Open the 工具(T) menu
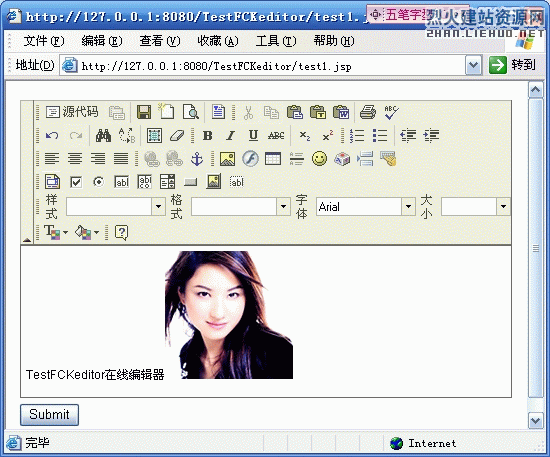The height and width of the screenshot is (457, 550). [x=276, y=41]
